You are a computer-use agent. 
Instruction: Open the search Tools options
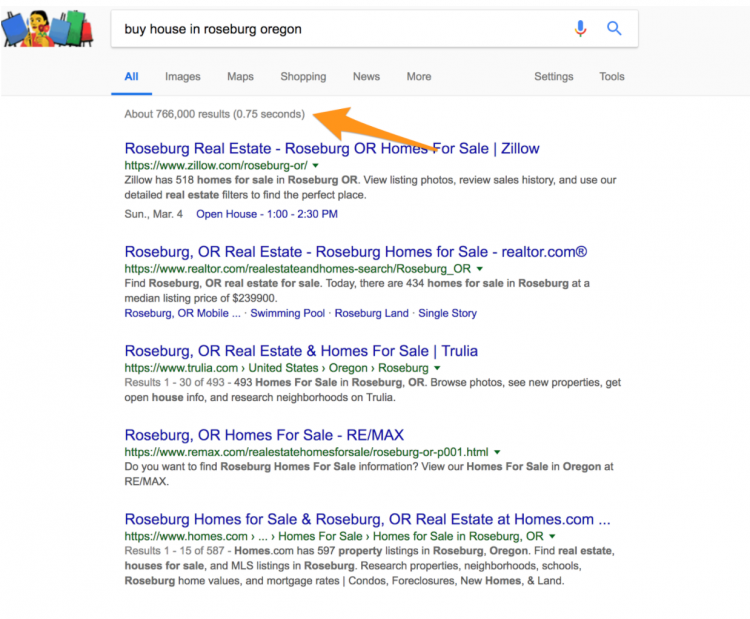point(612,77)
